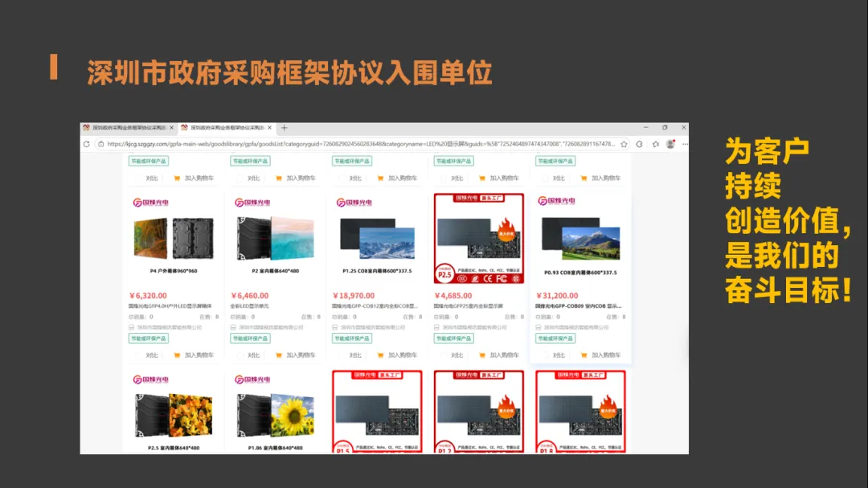The width and height of the screenshot is (868, 488).
Task: Open product link 全彩LED显示单元
Action: (250, 306)
